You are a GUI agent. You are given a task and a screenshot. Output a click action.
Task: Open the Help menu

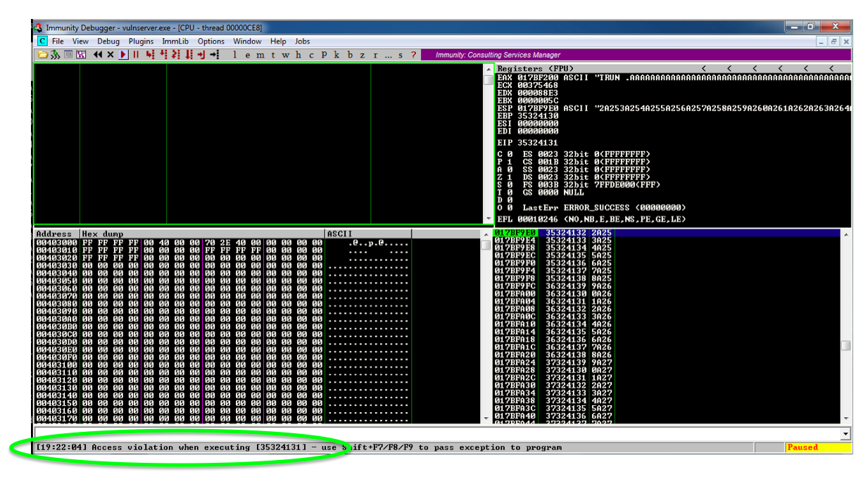(278, 41)
